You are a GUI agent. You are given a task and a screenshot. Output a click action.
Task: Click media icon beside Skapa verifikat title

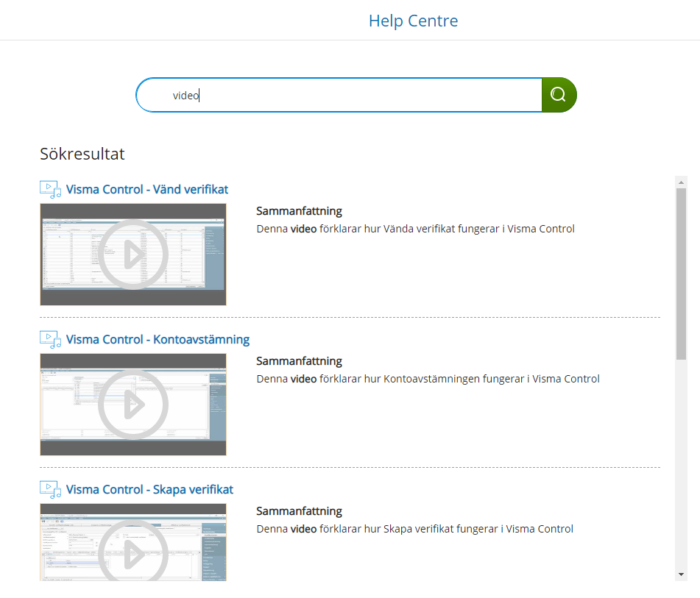point(51,490)
